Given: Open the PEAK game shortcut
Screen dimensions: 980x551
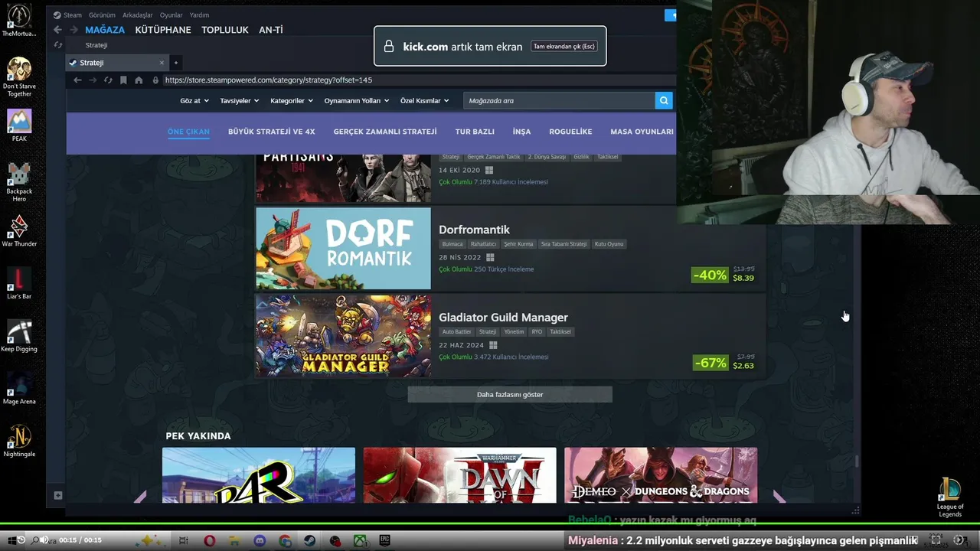Looking at the screenshot, I should click(x=19, y=126).
